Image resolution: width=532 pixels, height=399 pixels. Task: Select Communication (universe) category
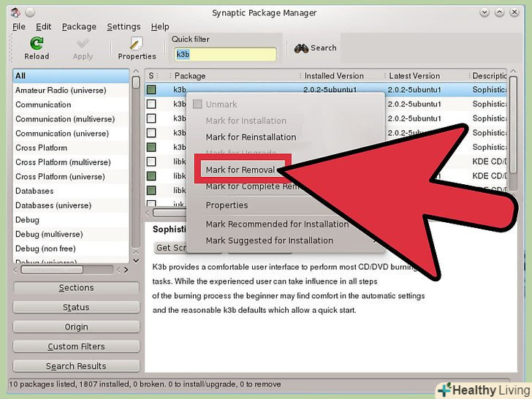[71, 133]
